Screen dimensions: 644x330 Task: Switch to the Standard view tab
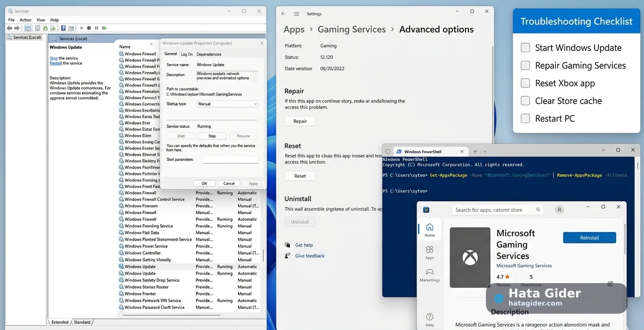(x=82, y=322)
